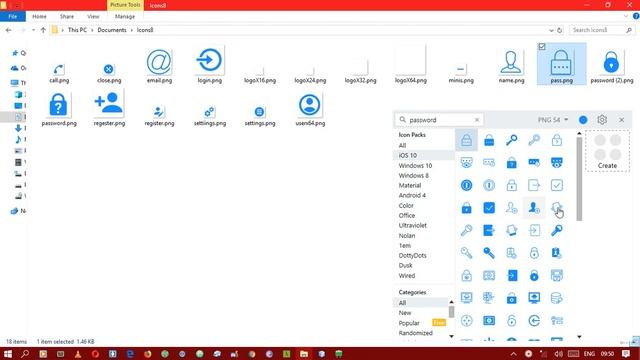Click the categories list scroll-down arrow
Screen dimensions: 640x360
pyautogui.click(x=451, y=336)
